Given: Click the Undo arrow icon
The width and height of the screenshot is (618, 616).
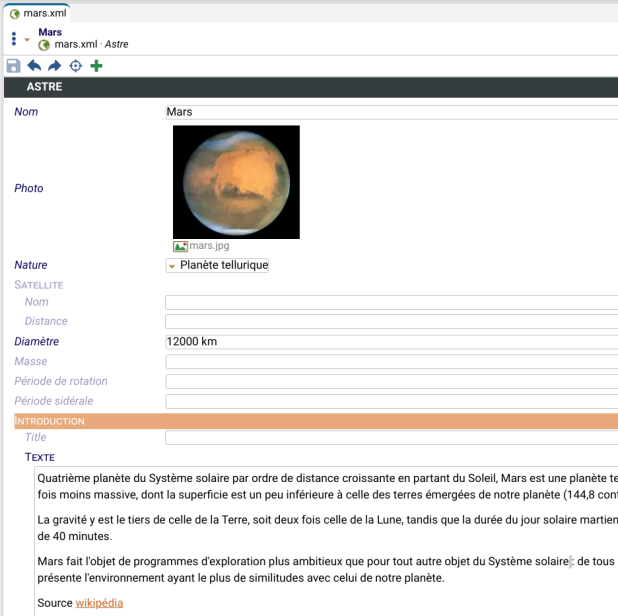Looking at the screenshot, I should [34, 66].
